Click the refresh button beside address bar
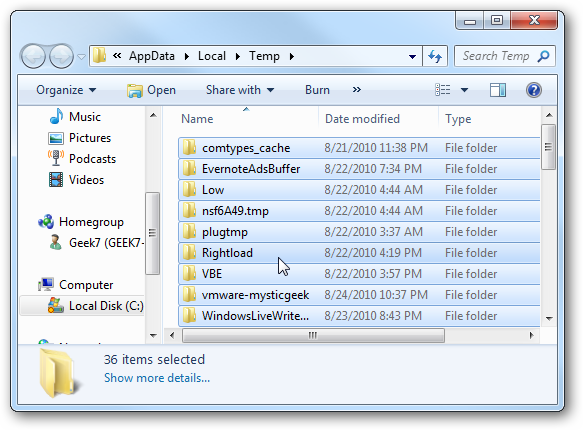The height and width of the screenshot is (430, 583). tap(435, 56)
